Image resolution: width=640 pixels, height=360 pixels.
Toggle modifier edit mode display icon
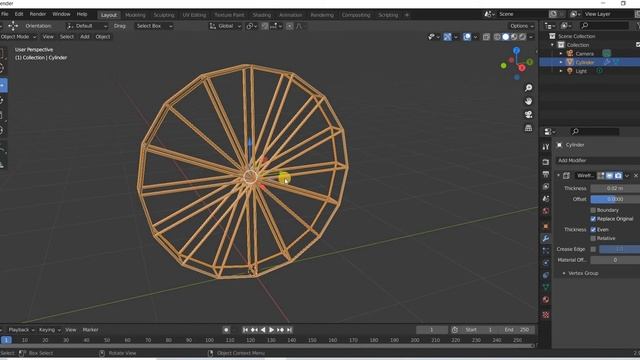pos(601,176)
